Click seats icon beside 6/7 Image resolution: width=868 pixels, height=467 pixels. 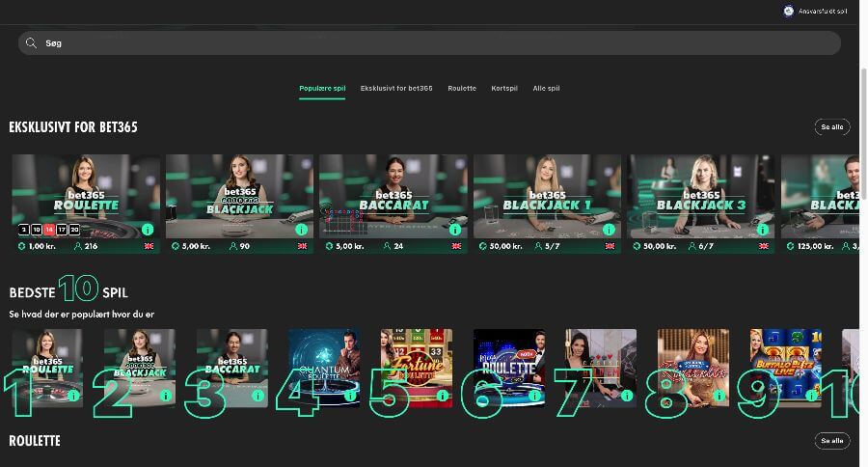692,246
